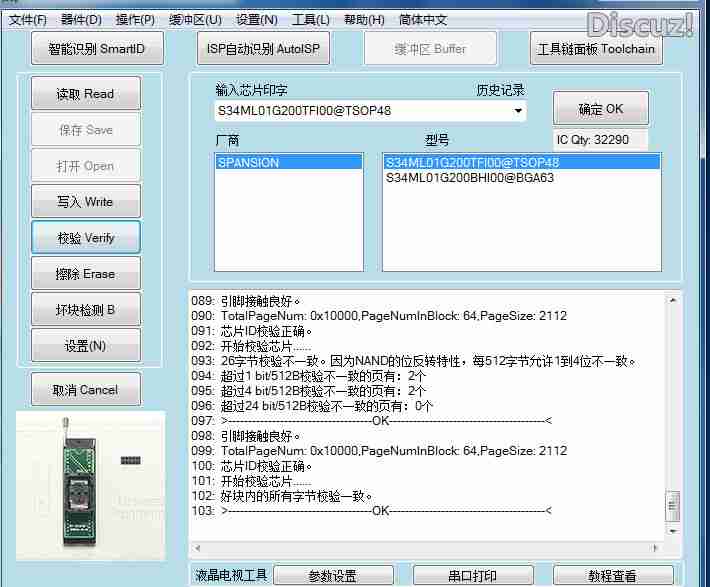Open 设置(N) button in left panel
This screenshot has width=710, height=587.
[x=85, y=346]
